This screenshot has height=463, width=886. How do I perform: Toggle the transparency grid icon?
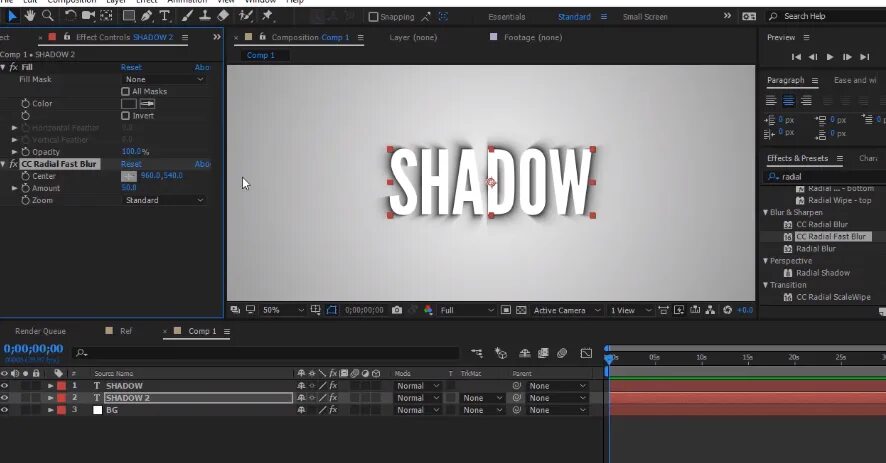tap(522, 310)
